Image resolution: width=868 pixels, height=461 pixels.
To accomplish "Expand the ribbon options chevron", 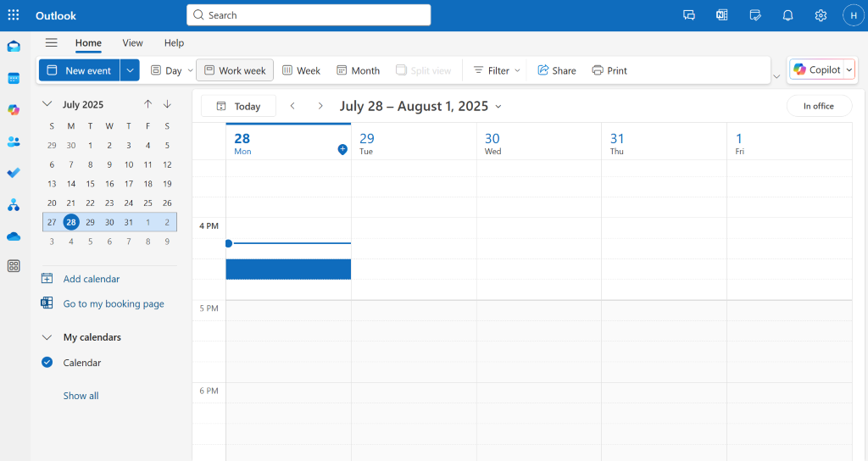I will click(776, 76).
